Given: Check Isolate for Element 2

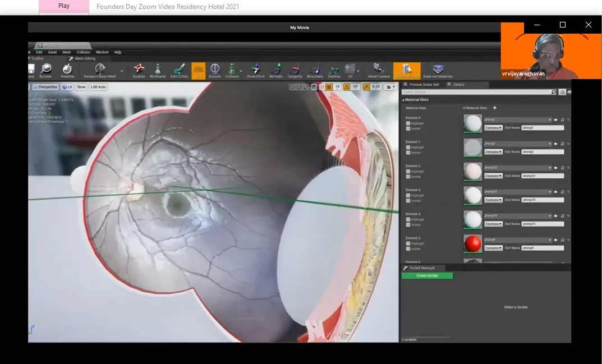Looking at the screenshot, I should [x=408, y=177].
